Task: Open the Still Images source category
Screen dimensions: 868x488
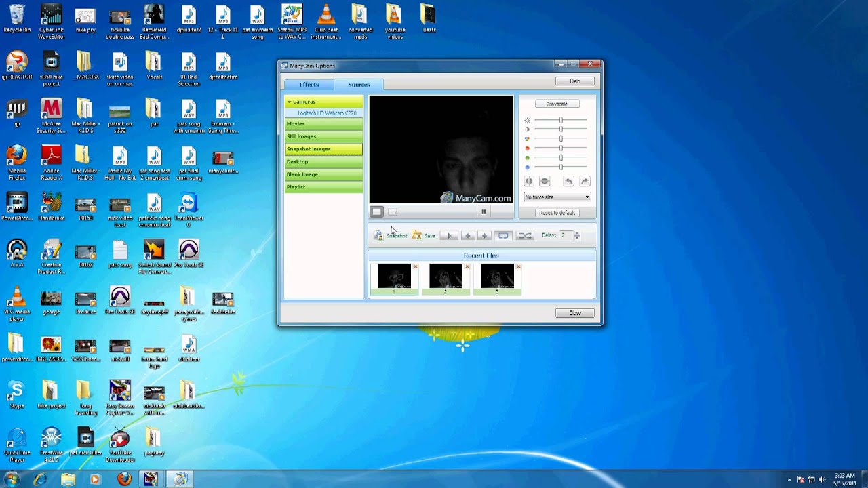Action: (x=323, y=136)
